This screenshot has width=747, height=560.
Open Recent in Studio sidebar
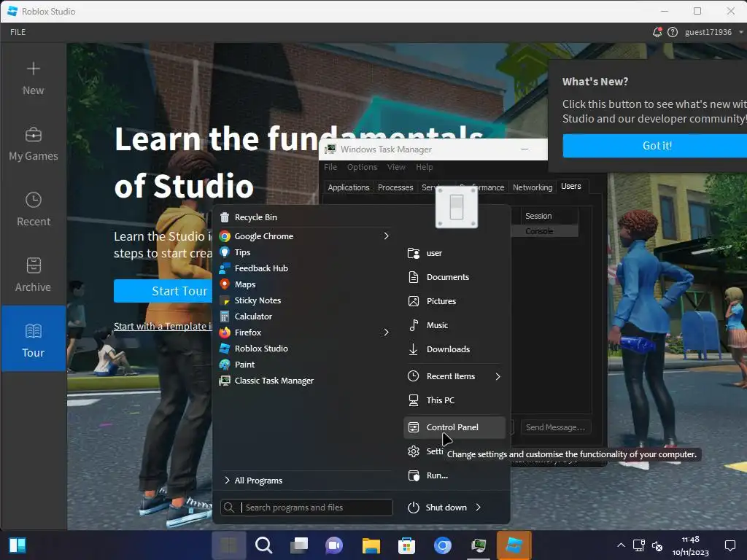point(33,209)
